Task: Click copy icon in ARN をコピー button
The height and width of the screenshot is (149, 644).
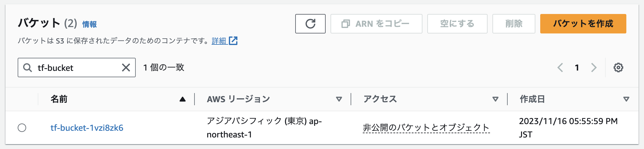Action: click(346, 24)
